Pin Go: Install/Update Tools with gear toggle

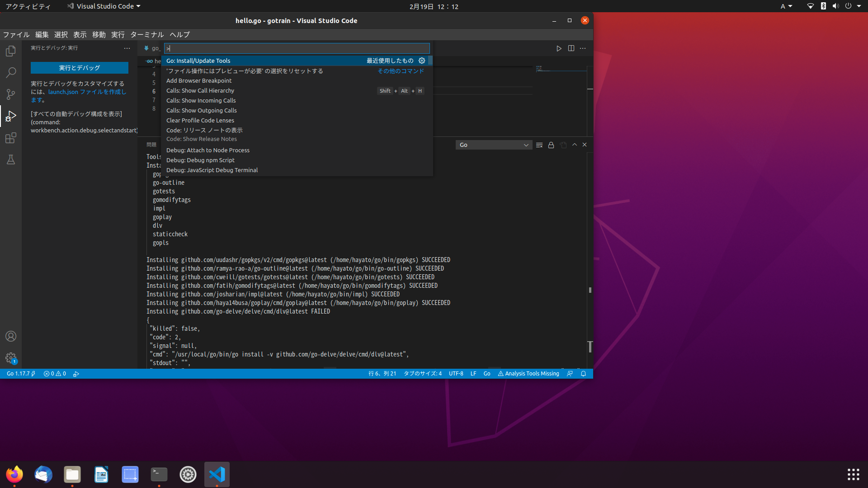pos(422,61)
